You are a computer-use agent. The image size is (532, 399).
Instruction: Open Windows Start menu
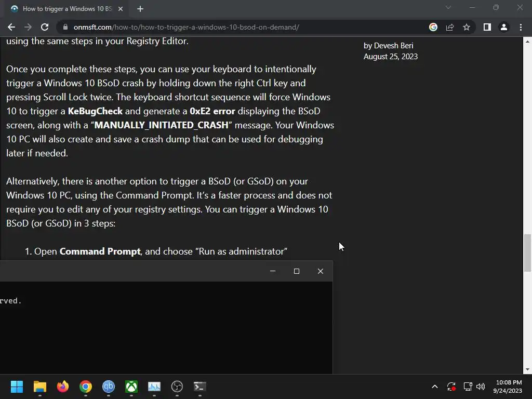point(17,387)
